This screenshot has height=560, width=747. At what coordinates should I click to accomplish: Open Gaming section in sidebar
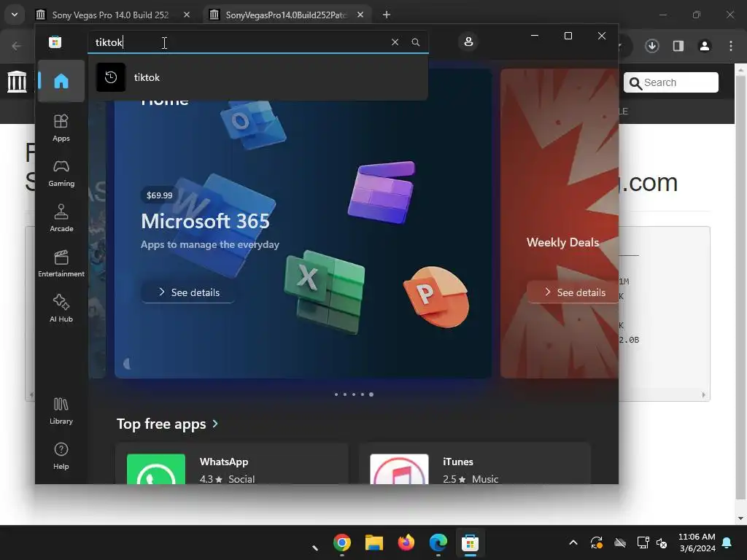click(x=61, y=174)
